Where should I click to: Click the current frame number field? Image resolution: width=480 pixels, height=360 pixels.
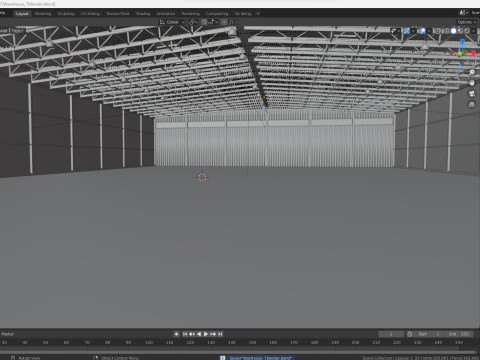[391, 334]
